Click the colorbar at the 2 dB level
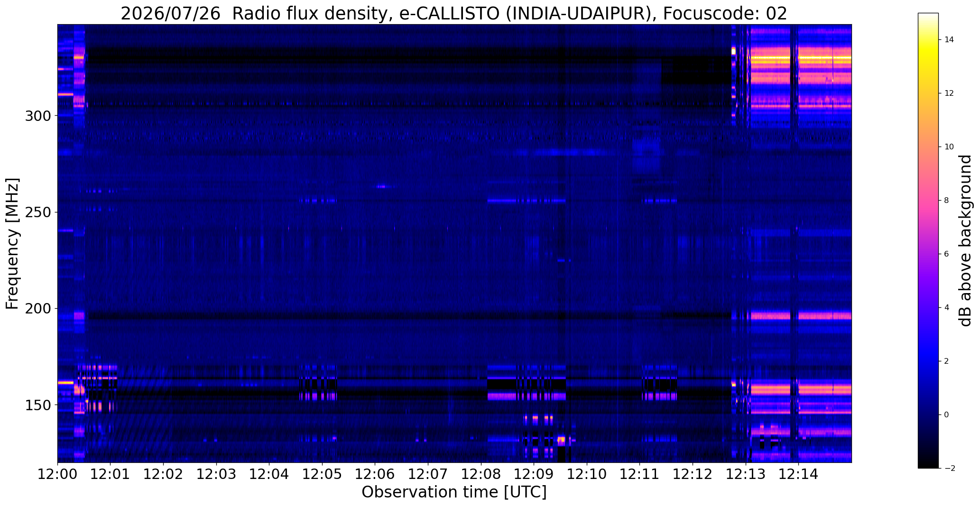 [928, 361]
